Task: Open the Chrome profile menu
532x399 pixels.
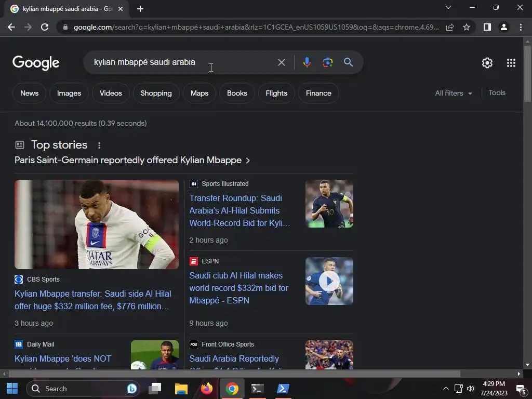Action: pos(504,27)
